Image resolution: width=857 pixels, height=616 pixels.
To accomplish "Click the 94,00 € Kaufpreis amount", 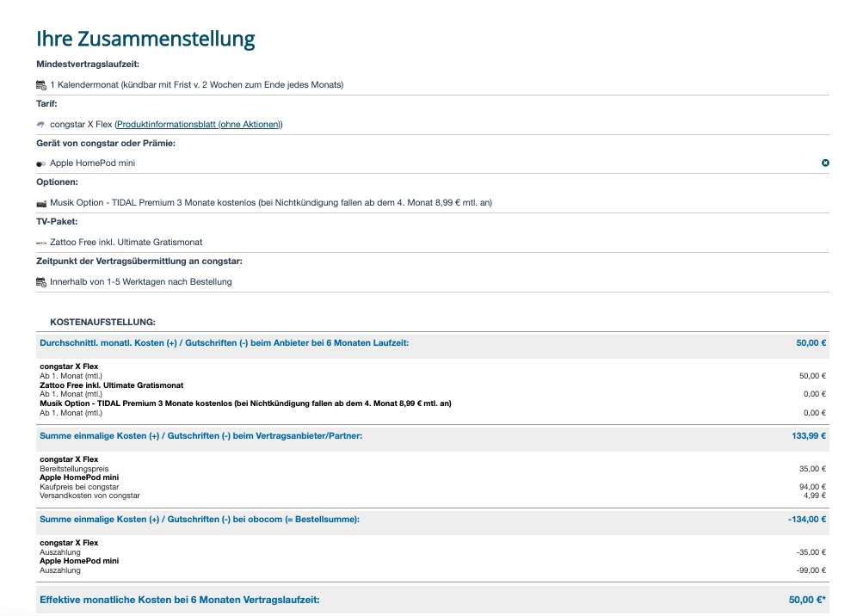I will pos(813,487).
